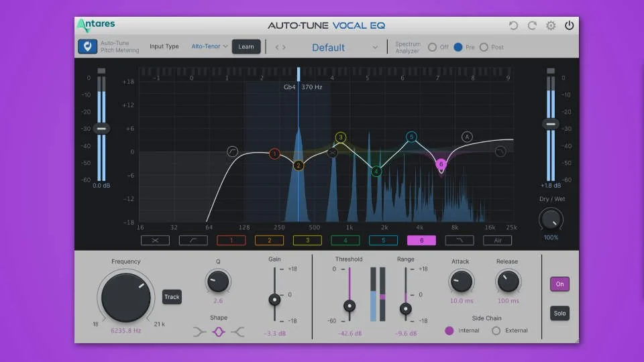Click the -42.6 dB threshold value
644x362 pixels.
(350, 333)
